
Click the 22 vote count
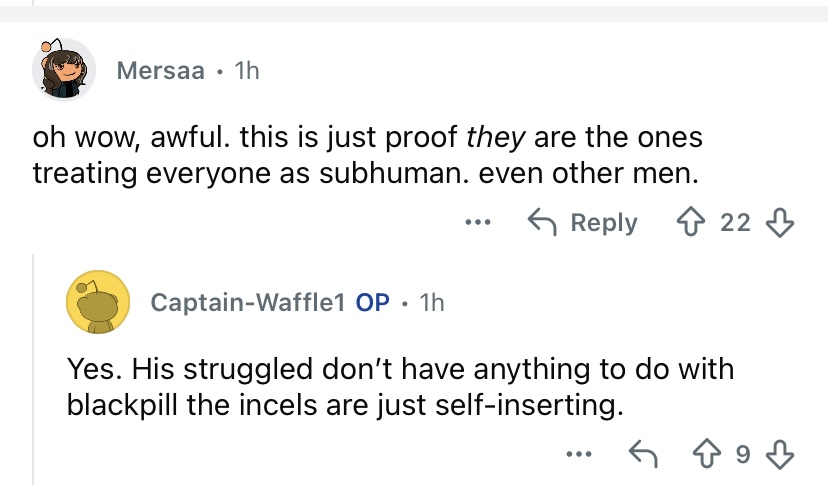point(735,222)
